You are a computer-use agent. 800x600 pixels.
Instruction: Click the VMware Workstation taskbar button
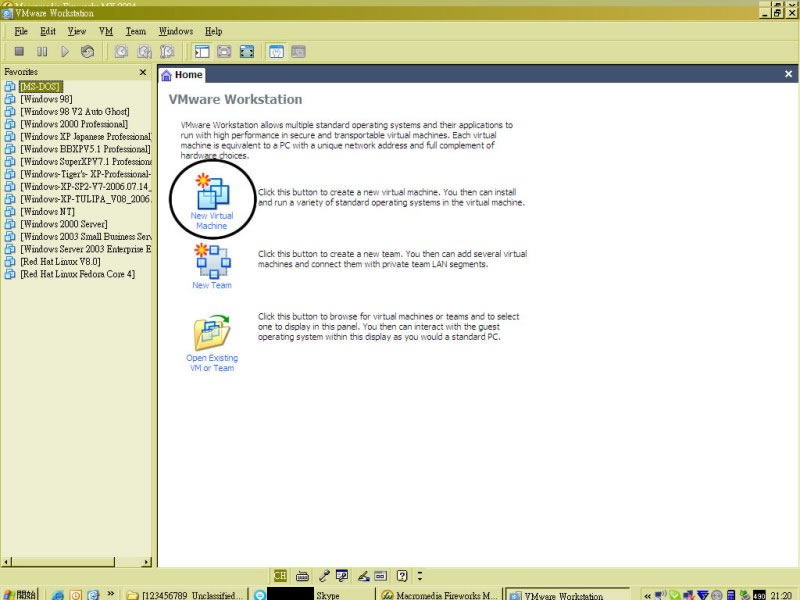(568, 595)
